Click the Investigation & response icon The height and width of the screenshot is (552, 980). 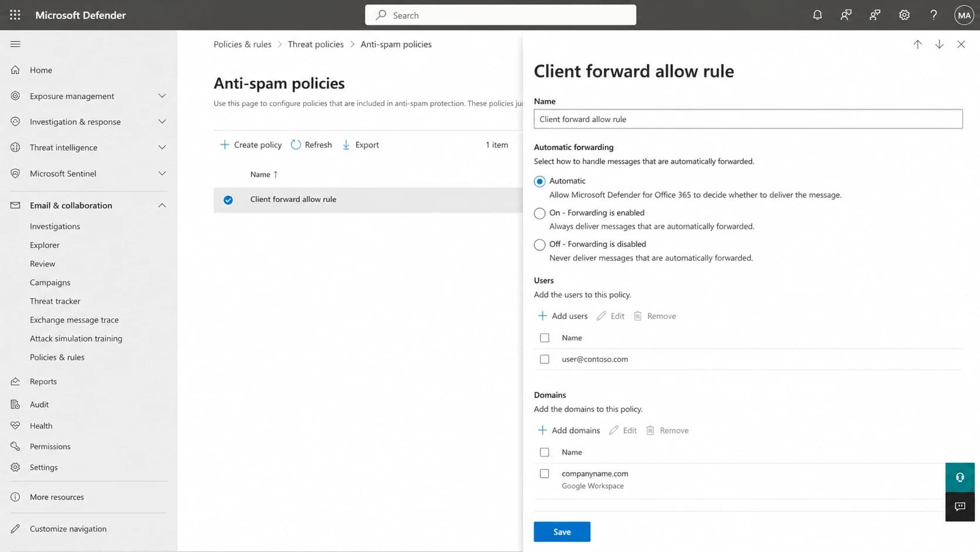[15, 121]
